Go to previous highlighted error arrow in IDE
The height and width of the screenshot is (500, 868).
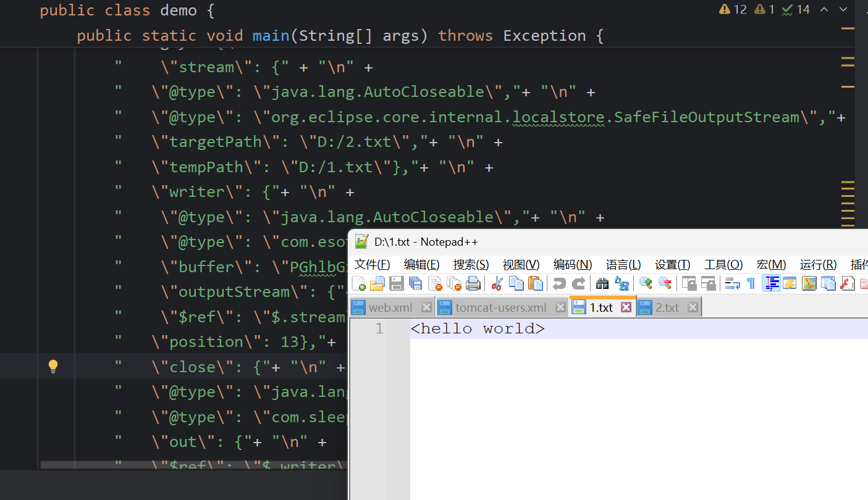pos(824,9)
